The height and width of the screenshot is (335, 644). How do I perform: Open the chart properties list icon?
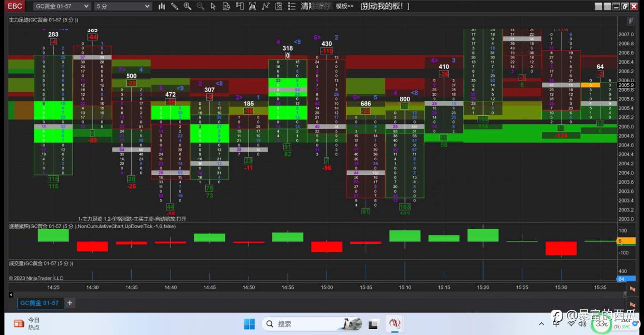(x=291, y=6)
